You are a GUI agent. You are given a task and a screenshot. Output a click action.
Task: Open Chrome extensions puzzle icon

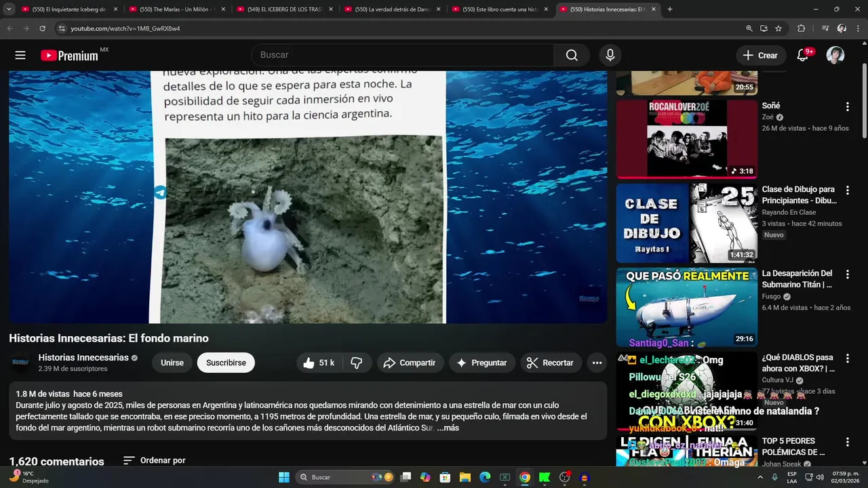pos(801,28)
